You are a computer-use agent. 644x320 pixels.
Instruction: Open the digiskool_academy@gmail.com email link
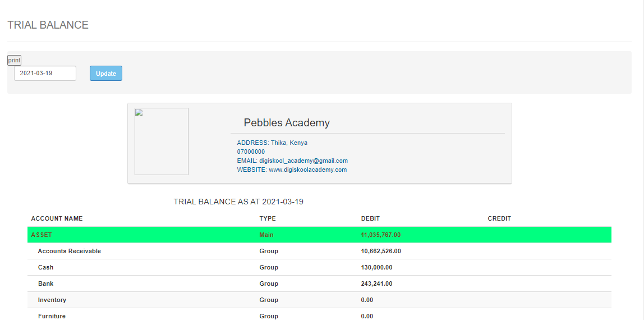click(x=303, y=161)
